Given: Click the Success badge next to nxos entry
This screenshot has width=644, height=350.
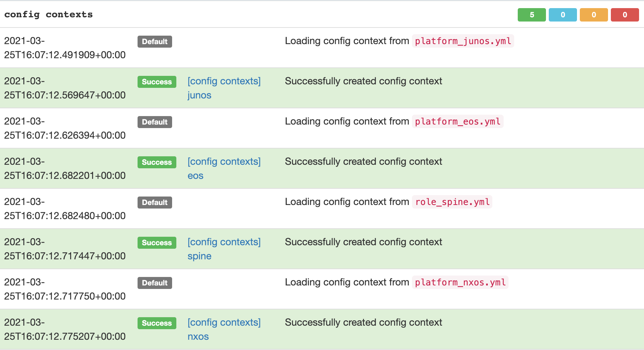Looking at the screenshot, I should click(x=157, y=323).
